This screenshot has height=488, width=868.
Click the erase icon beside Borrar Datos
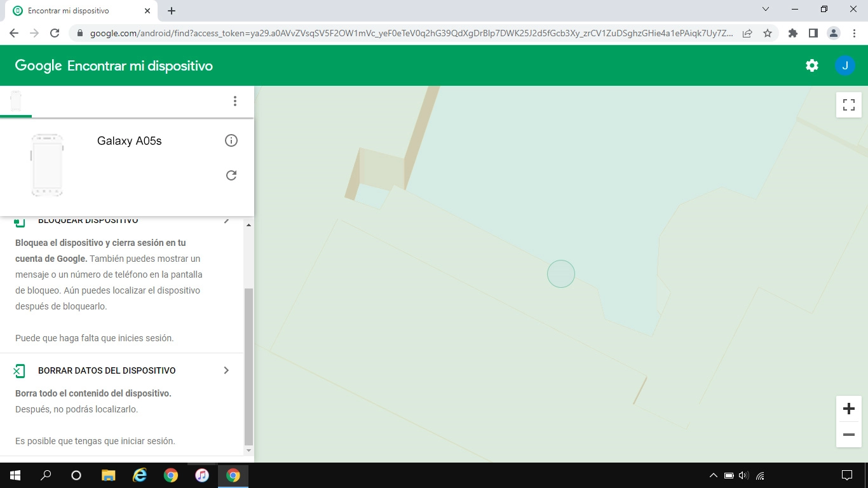19,370
